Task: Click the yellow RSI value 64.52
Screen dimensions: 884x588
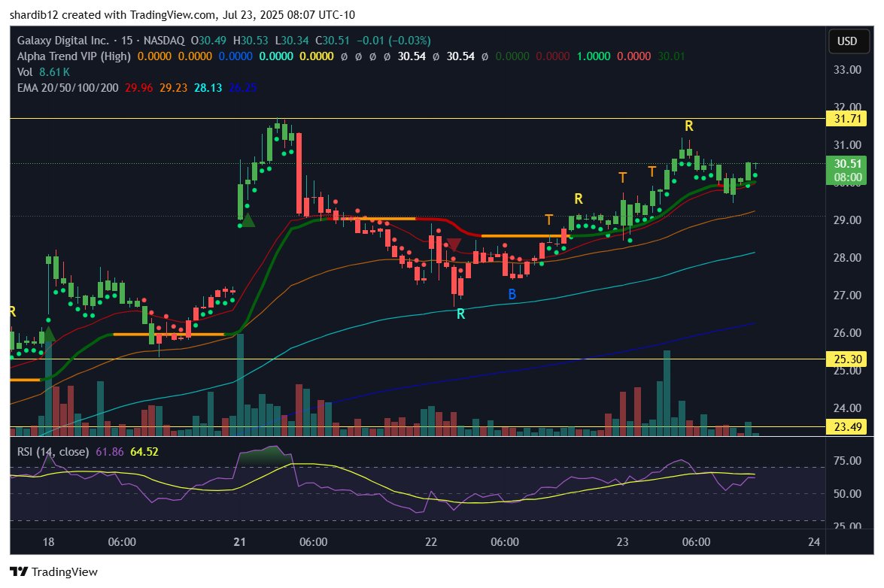Action: 144,452
